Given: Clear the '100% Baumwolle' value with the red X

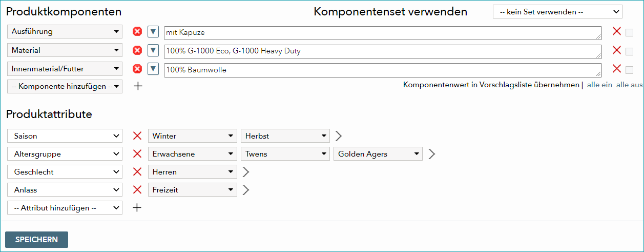Looking at the screenshot, I should (617, 69).
